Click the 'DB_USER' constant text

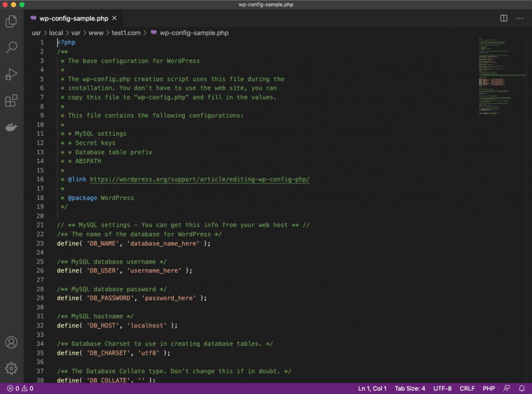coord(103,270)
